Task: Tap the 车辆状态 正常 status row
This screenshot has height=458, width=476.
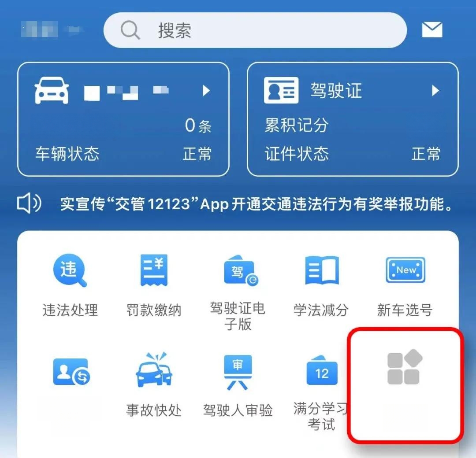Action: (x=123, y=154)
